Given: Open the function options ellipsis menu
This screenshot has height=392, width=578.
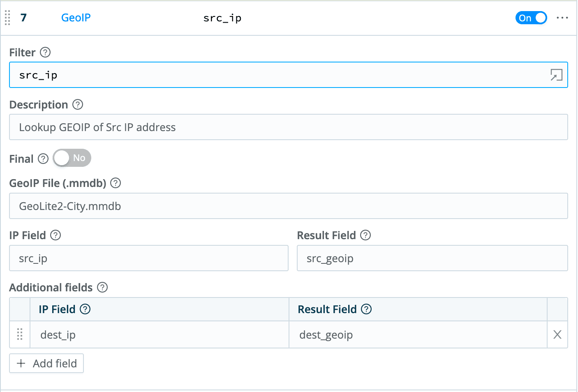Looking at the screenshot, I should [562, 18].
